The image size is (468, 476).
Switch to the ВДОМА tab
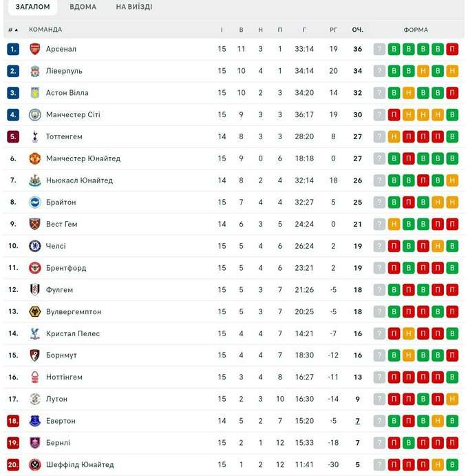tap(83, 7)
